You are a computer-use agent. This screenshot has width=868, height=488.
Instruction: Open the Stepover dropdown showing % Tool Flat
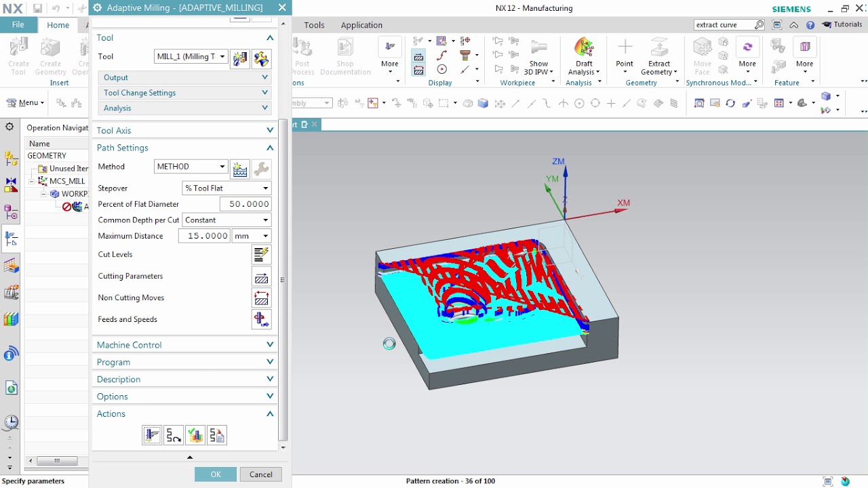tap(226, 188)
